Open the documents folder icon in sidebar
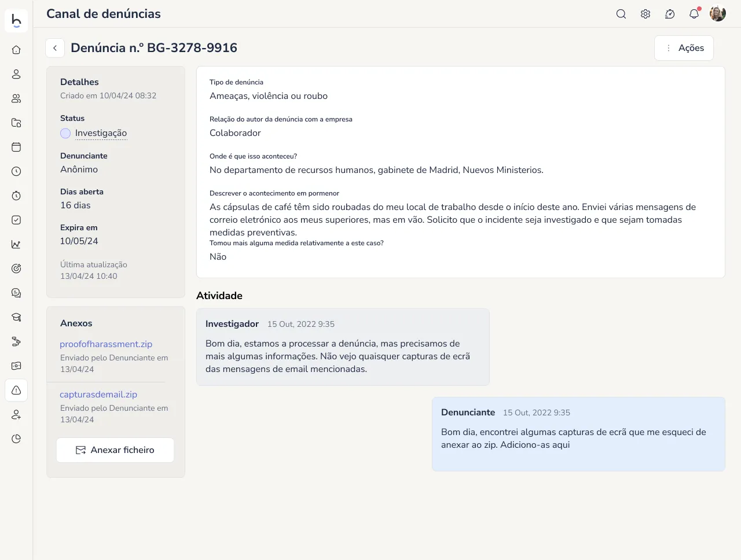Screen dimensions: 741x560 (16, 123)
